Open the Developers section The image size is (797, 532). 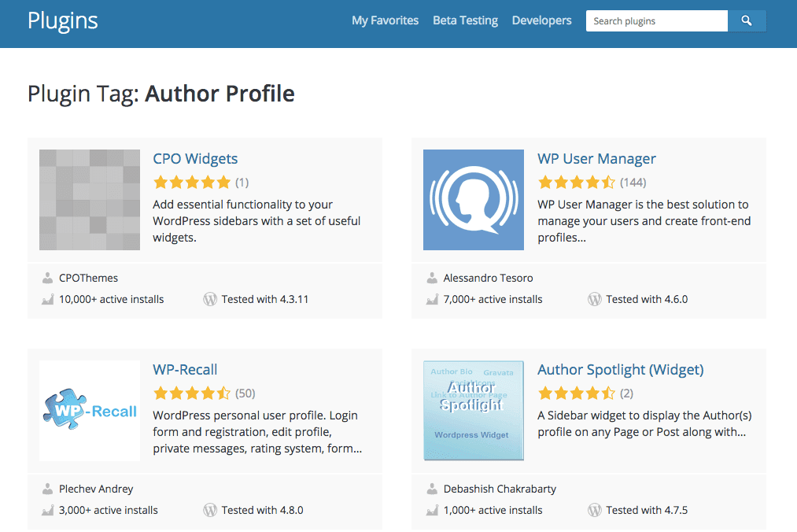pos(541,20)
